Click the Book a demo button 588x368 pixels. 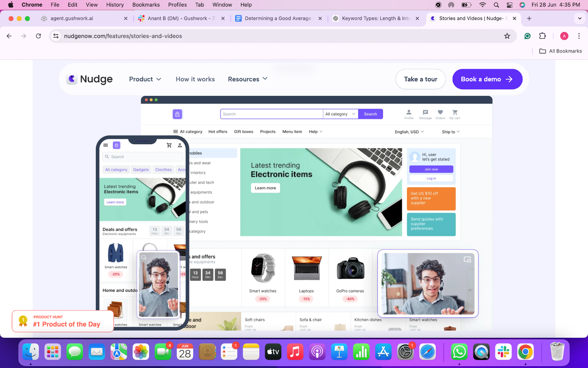tap(487, 79)
